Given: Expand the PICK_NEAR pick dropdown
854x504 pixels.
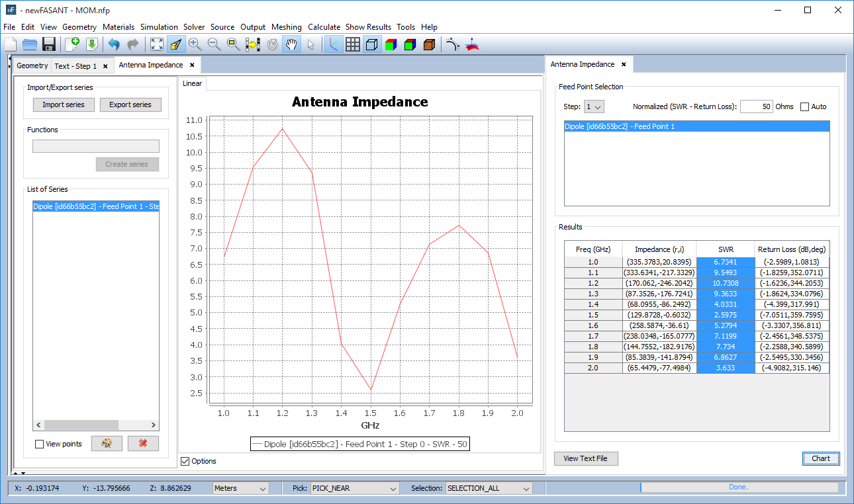Looking at the screenshot, I should 354,488.
